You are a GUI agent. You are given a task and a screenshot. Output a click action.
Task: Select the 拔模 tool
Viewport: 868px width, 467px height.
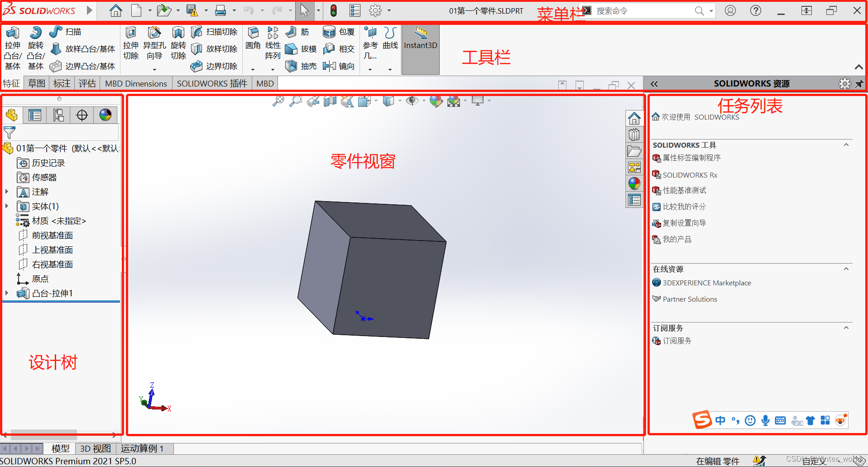click(x=301, y=49)
